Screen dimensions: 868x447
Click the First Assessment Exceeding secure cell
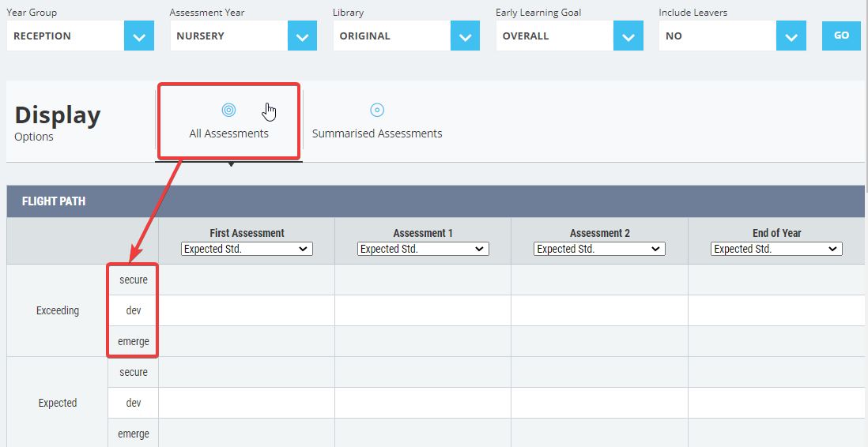[x=247, y=280]
